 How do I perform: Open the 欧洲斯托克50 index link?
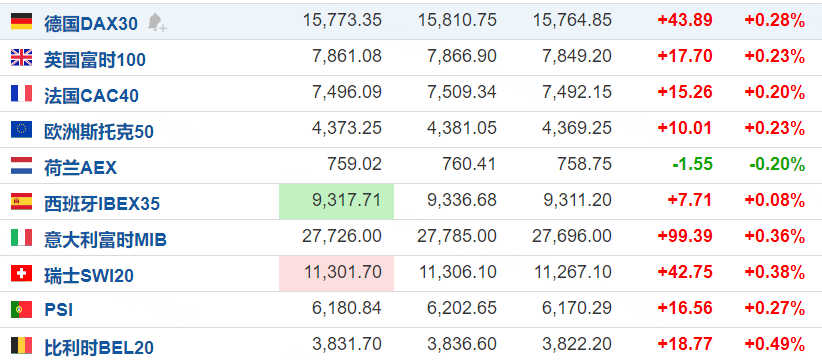99,132
